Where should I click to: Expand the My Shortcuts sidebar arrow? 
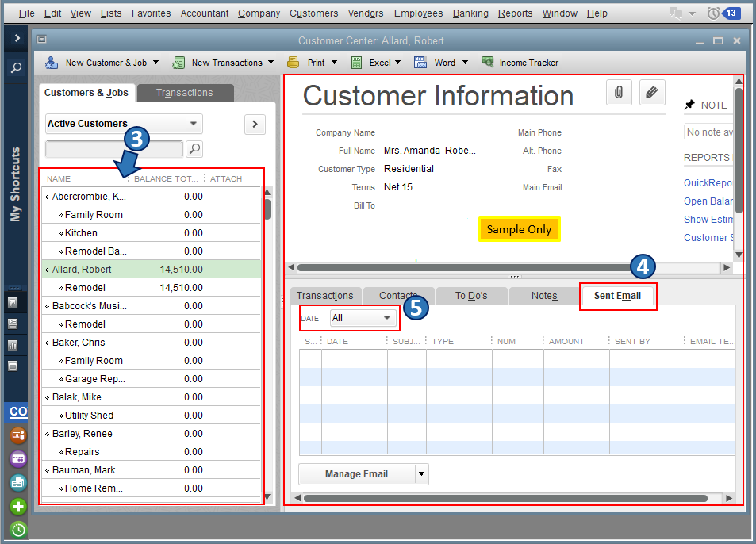(x=17, y=38)
